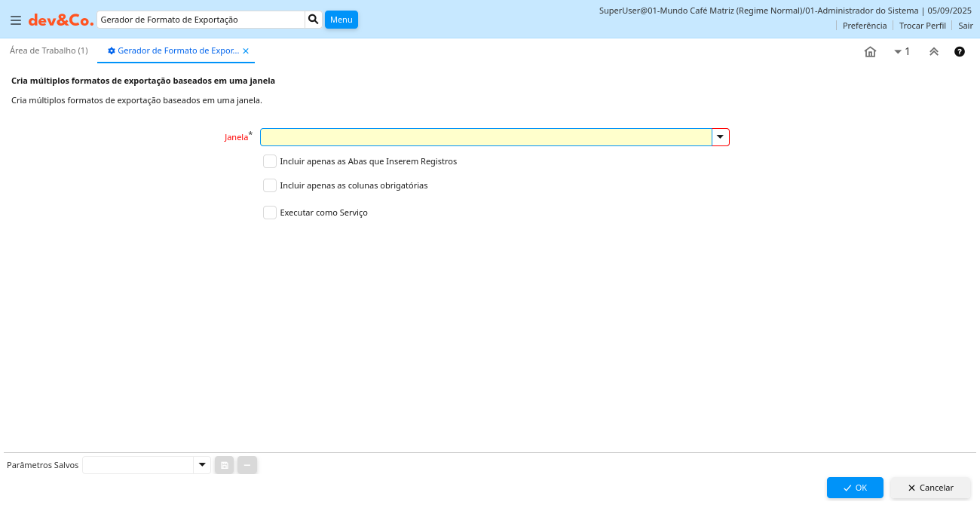Toggle Executar como Serviço checkbox
980x508 pixels.
pos(270,213)
